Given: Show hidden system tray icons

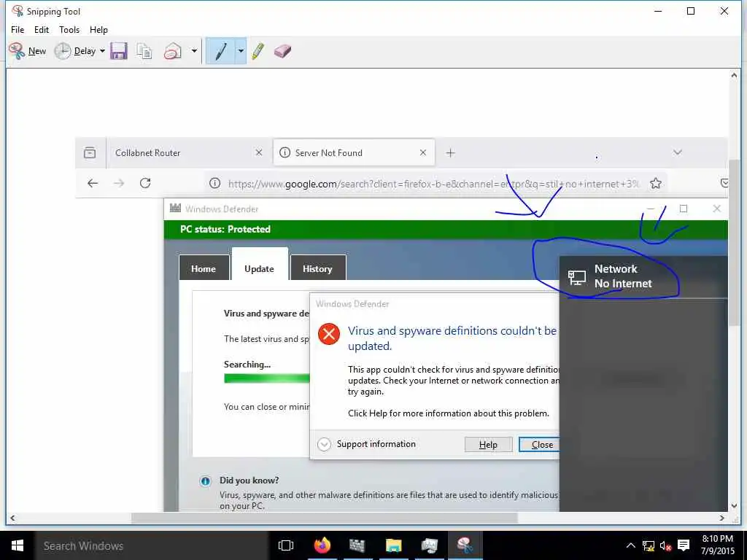Looking at the screenshot, I should (x=630, y=545).
